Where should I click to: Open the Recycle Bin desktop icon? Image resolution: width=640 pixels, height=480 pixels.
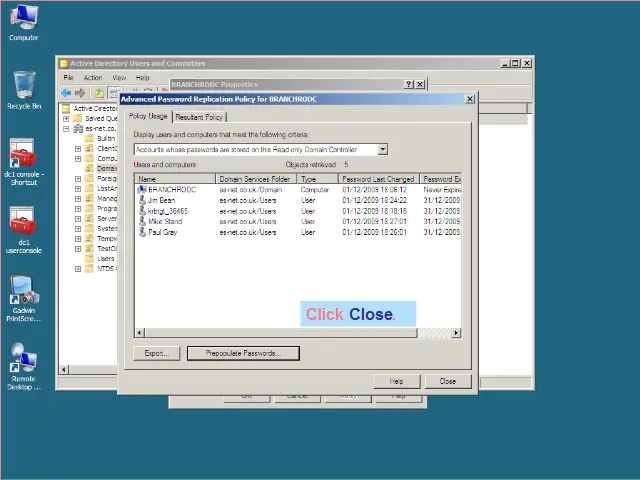pyautogui.click(x=24, y=90)
